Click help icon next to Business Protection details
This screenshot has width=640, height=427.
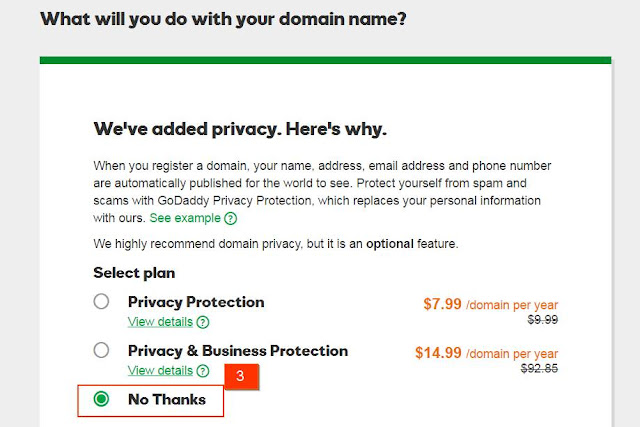[203, 371]
